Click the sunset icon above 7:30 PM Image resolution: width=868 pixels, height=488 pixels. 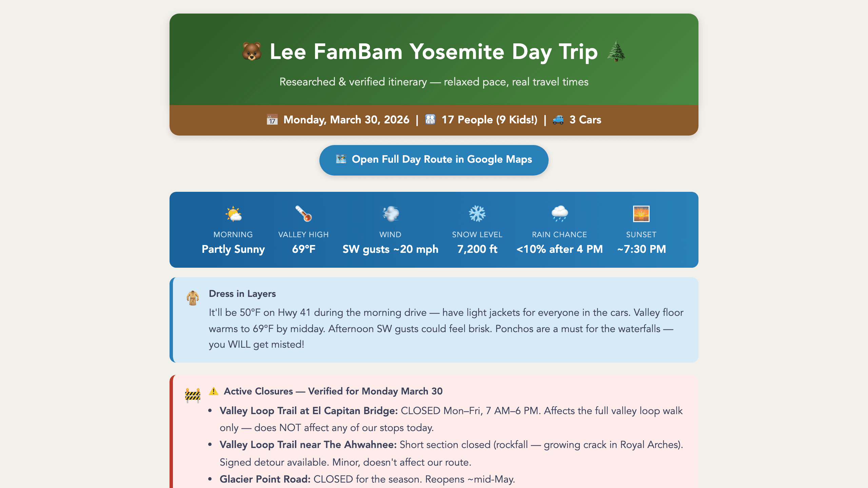coord(641,213)
